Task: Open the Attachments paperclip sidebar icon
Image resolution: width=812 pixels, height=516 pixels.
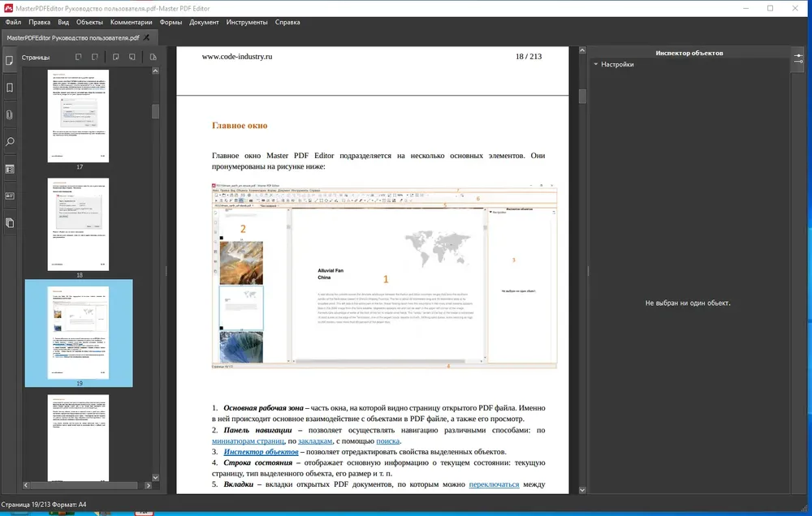Action: click(x=9, y=114)
